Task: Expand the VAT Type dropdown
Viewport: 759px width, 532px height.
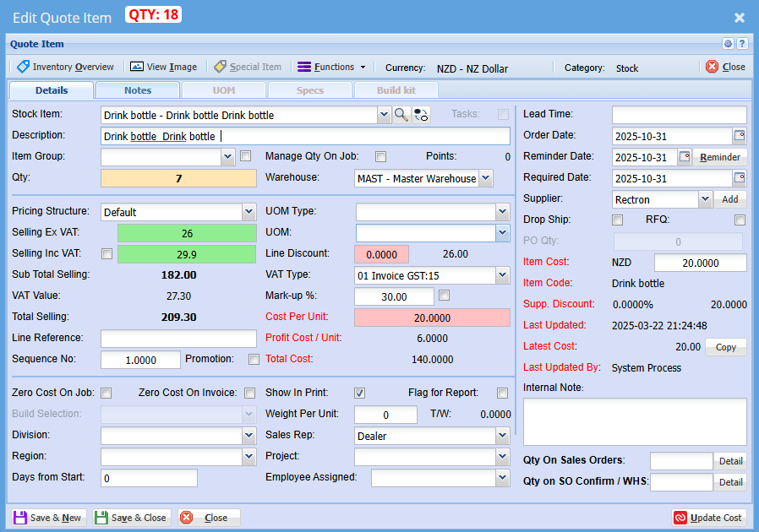Action: coord(502,275)
